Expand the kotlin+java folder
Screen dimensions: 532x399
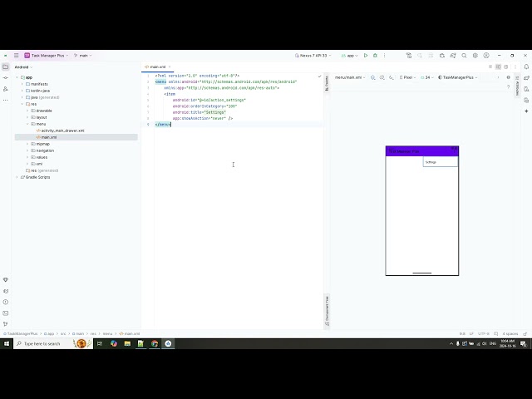click(22, 91)
